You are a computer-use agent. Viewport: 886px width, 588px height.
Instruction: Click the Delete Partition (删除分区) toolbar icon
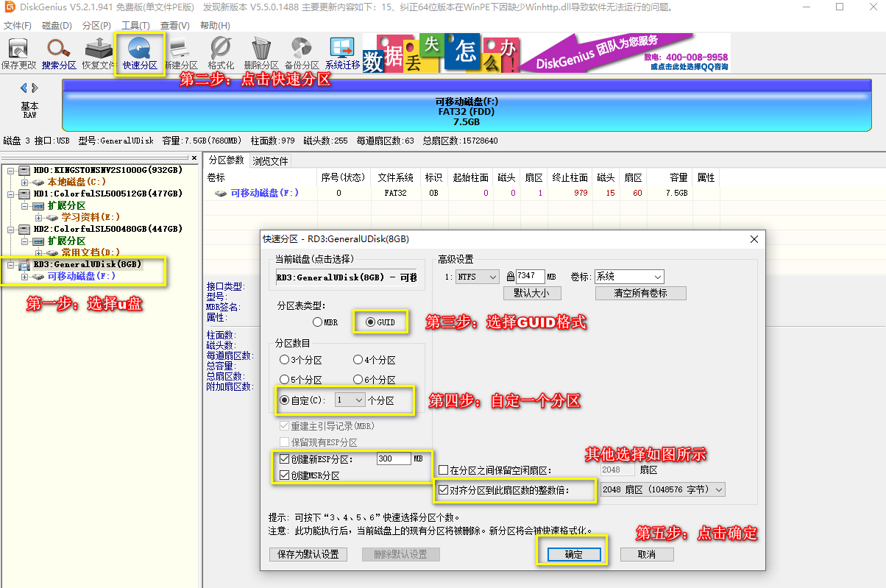[261, 54]
